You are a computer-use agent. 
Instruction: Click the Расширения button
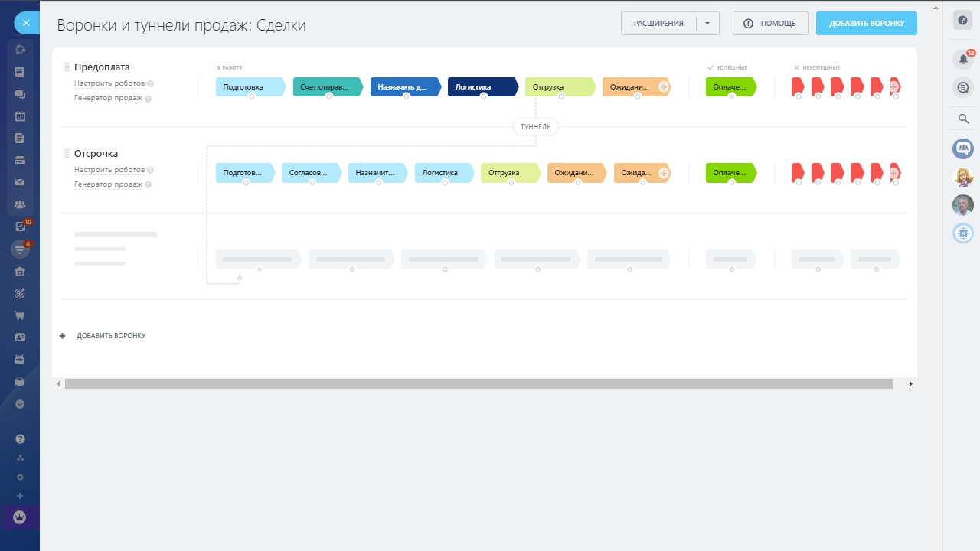point(658,24)
